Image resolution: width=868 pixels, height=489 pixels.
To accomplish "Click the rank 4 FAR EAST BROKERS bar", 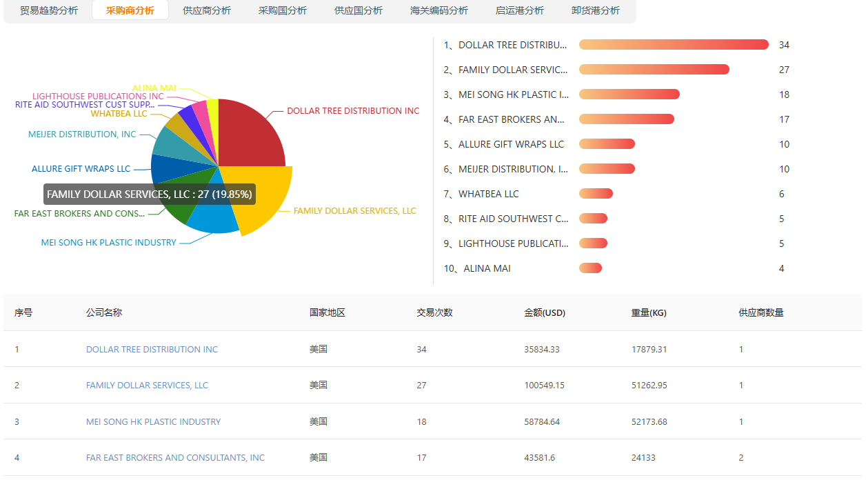I will coord(627,119).
